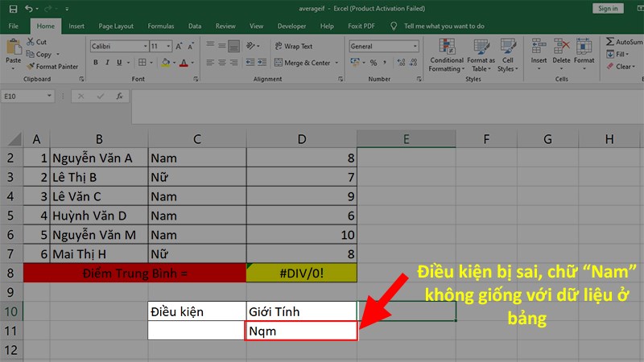Image resolution: width=644 pixels, height=362 pixels.
Task: Switch to the Page Layout tab
Action: [116, 27]
